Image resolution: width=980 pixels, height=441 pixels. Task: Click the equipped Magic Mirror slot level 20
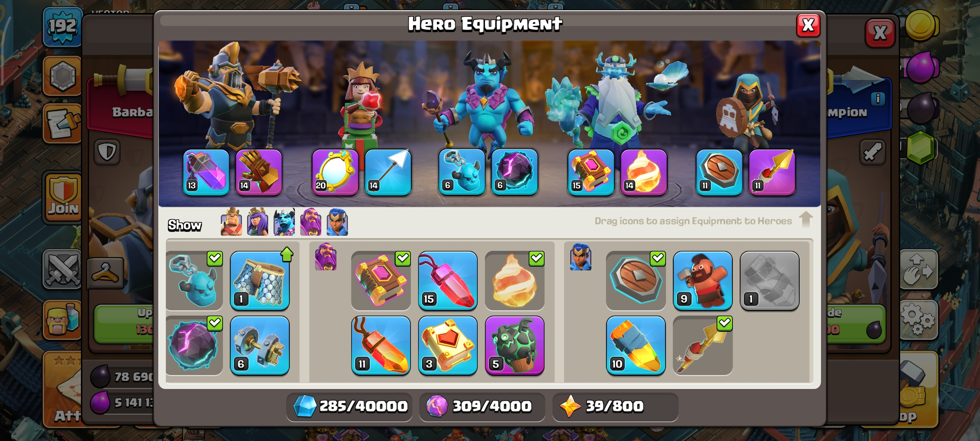335,172
